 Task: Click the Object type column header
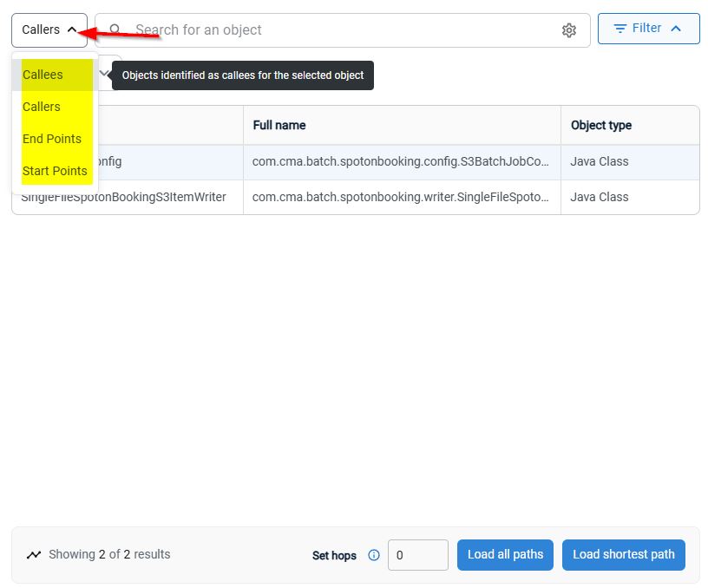coord(601,125)
